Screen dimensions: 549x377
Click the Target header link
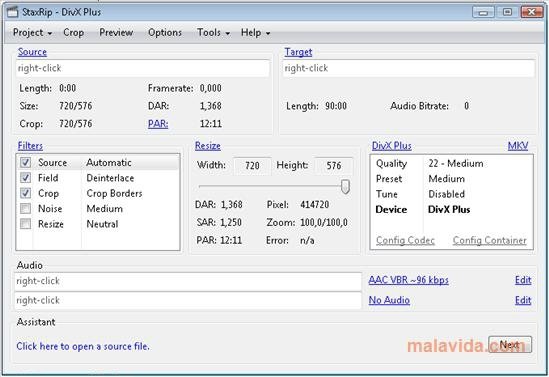point(298,52)
